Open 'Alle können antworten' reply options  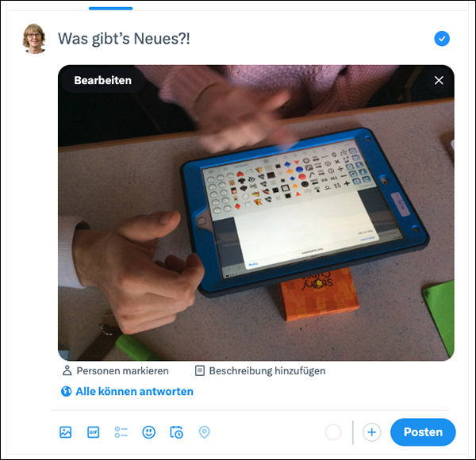[127, 392]
